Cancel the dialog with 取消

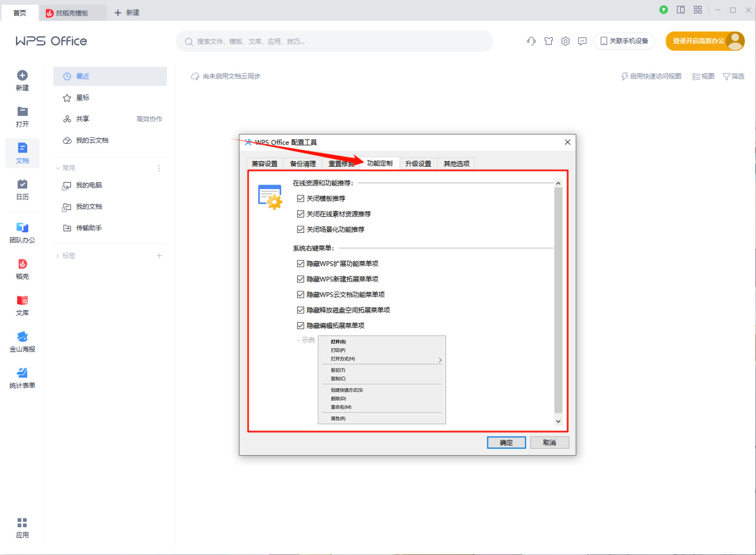coord(550,443)
